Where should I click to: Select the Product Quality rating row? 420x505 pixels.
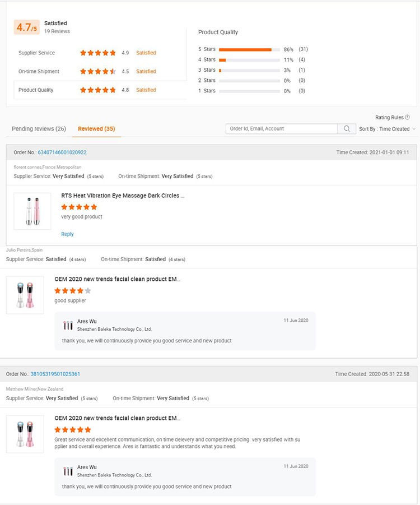pyautogui.click(x=100, y=90)
